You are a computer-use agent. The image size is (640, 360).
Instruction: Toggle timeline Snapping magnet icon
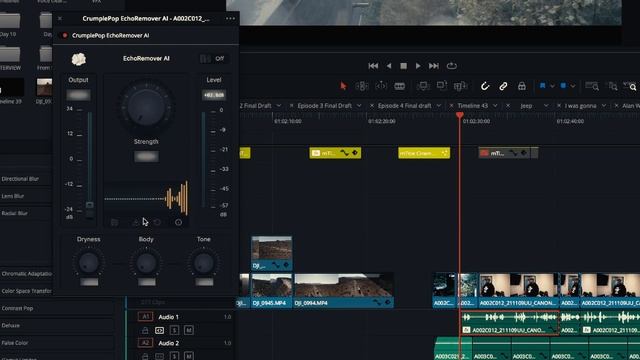[485, 86]
